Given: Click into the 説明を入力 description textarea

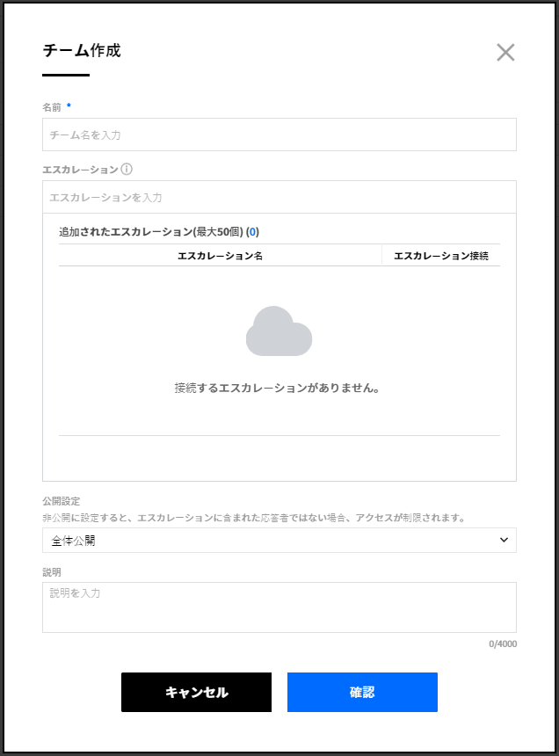Looking at the screenshot, I should (279, 607).
